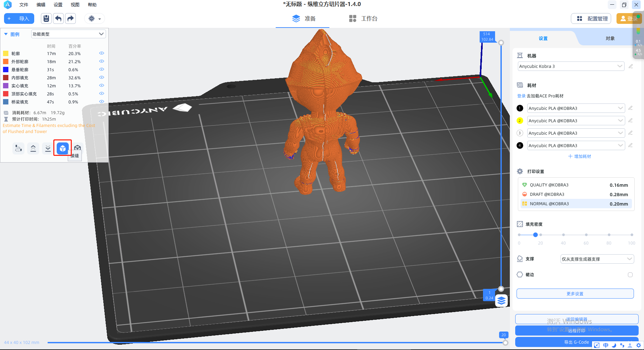Click the white filament 3 color circle

520,133
